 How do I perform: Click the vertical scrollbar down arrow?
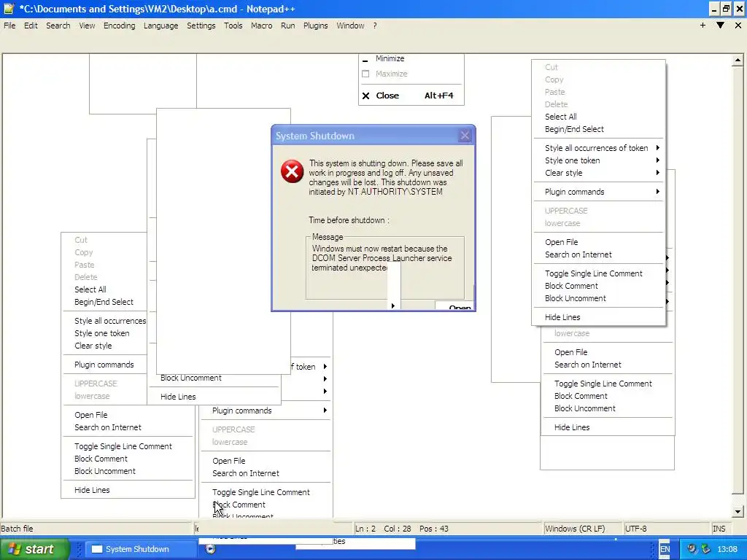738,512
